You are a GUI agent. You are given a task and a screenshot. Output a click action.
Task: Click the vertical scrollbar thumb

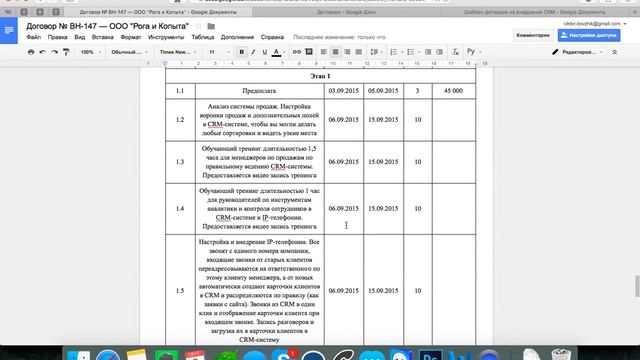pyautogui.click(x=637, y=286)
